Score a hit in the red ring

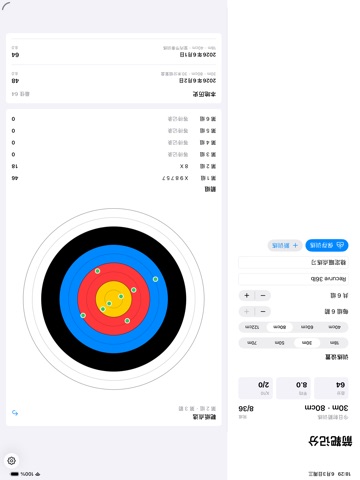(114, 271)
